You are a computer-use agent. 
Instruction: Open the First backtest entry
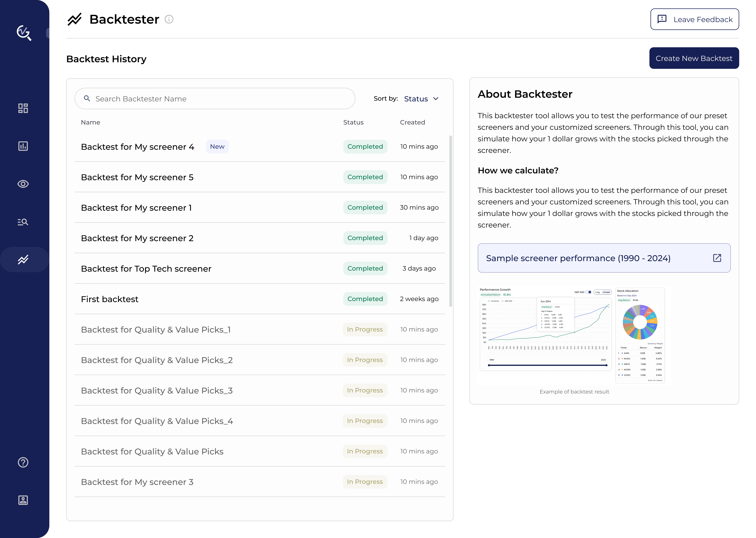click(110, 299)
